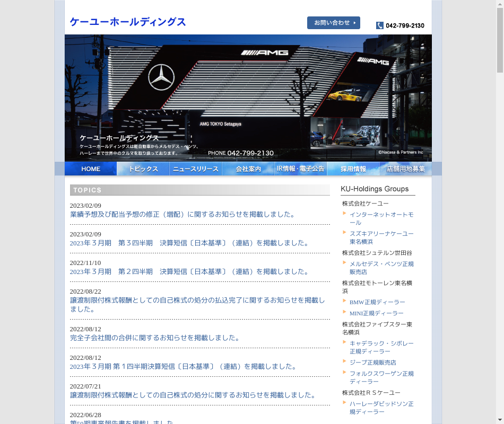Click the orange arrow beside BMW正規ディーラー
The image size is (504, 424).
[x=344, y=301]
